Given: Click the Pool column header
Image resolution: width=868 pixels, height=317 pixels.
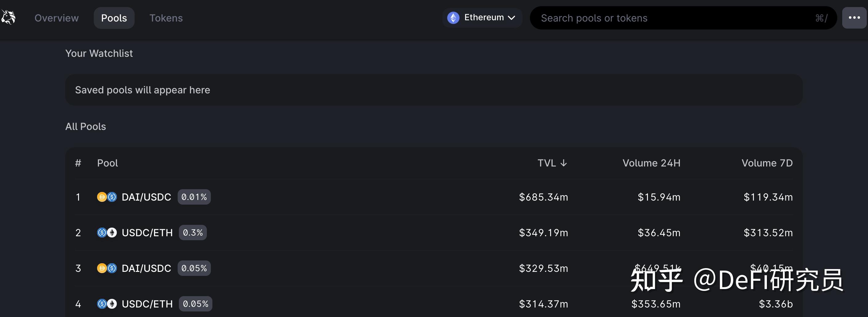Looking at the screenshot, I should pos(108,163).
